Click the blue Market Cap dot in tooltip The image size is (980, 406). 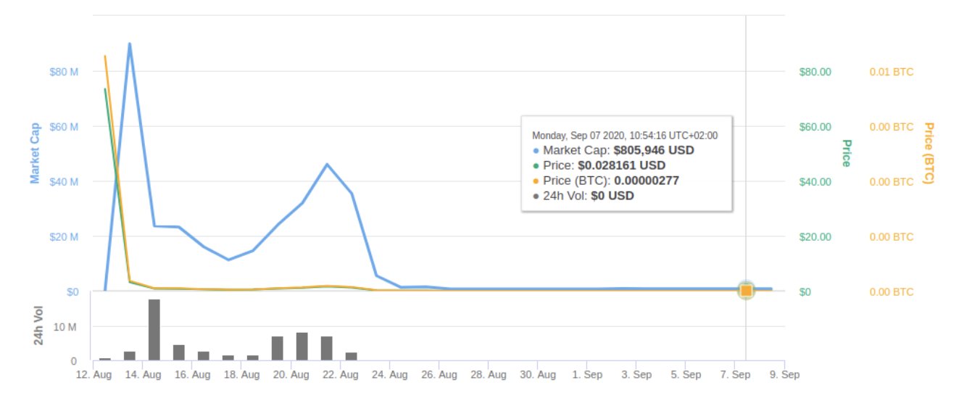pos(536,151)
